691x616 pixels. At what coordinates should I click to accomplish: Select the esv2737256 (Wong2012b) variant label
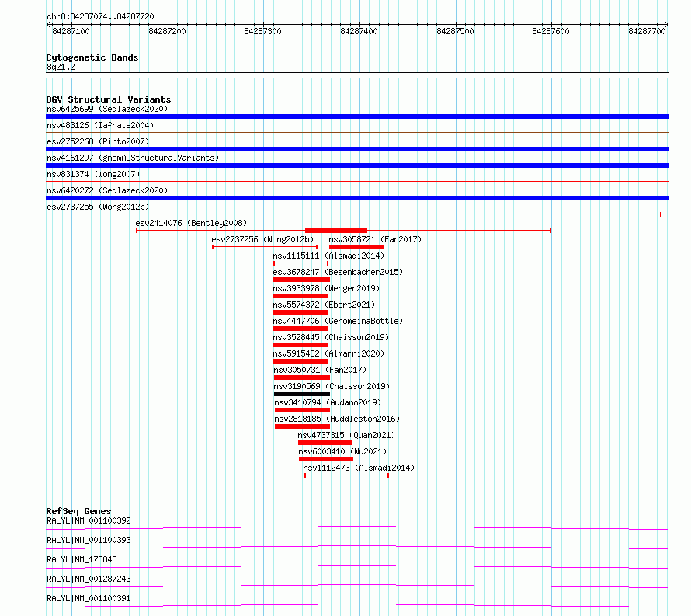point(262,239)
